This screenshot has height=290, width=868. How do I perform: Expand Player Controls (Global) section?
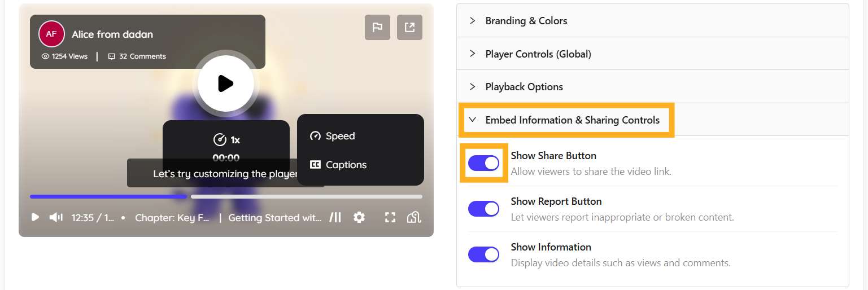pos(652,54)
